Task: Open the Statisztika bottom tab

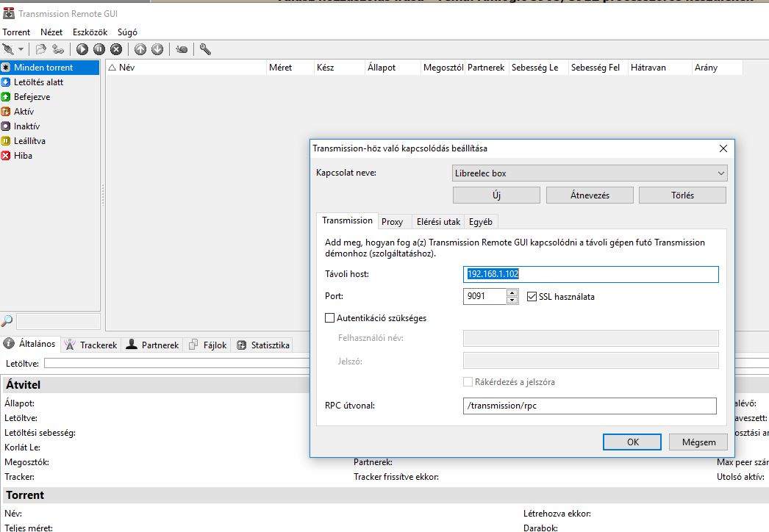Action: [263, 345]
